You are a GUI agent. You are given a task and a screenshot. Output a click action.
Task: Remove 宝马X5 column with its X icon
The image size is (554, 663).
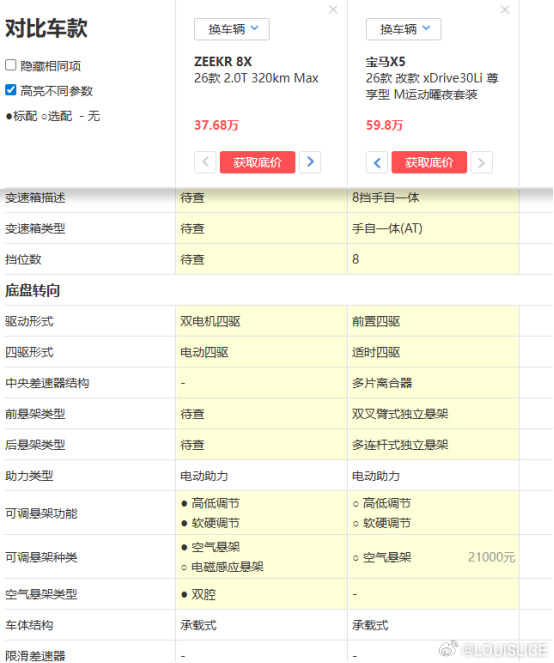[505, 9]
